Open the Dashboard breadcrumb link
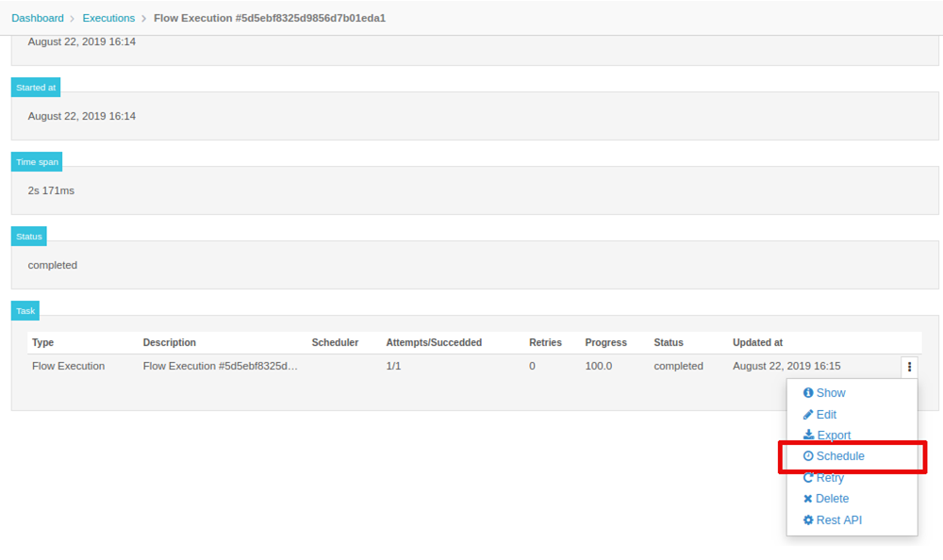Image resolution: width=943 pixels, height=560 pixels. point(38,18)
